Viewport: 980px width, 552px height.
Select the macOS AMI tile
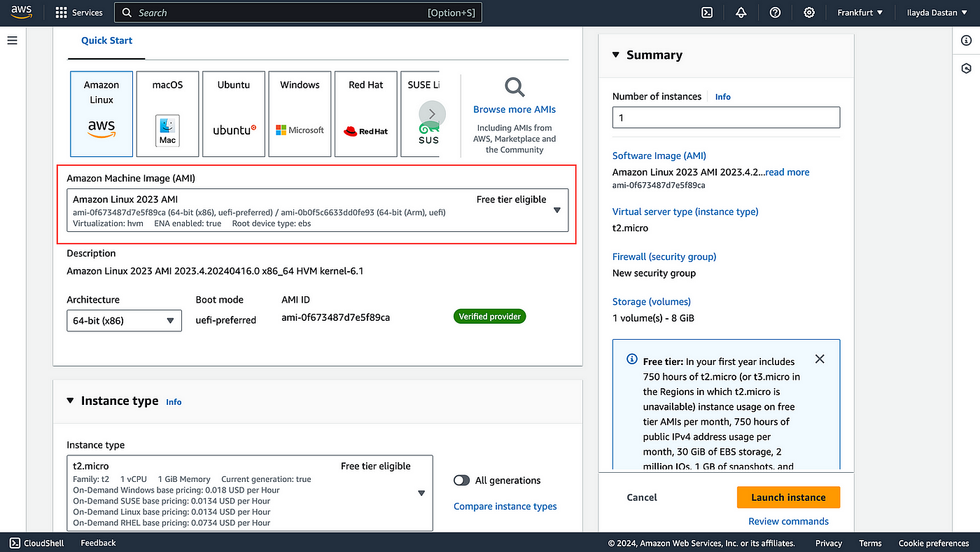coord(167,113)
